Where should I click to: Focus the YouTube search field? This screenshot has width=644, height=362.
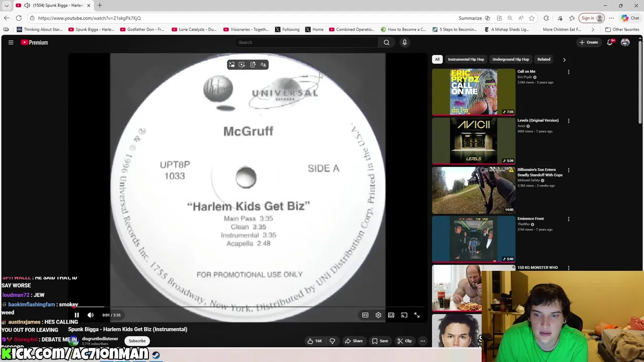[306, 42]
